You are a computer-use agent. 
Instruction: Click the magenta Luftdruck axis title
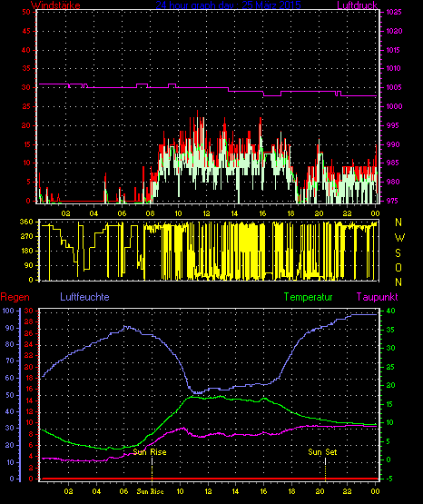pyautogui.click(x=358, y=5)
